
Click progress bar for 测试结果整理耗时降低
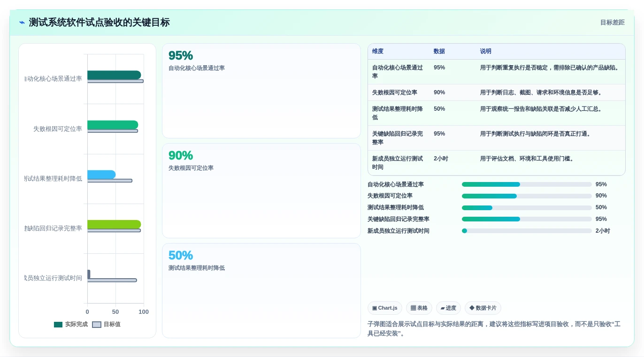coord(527,208)
